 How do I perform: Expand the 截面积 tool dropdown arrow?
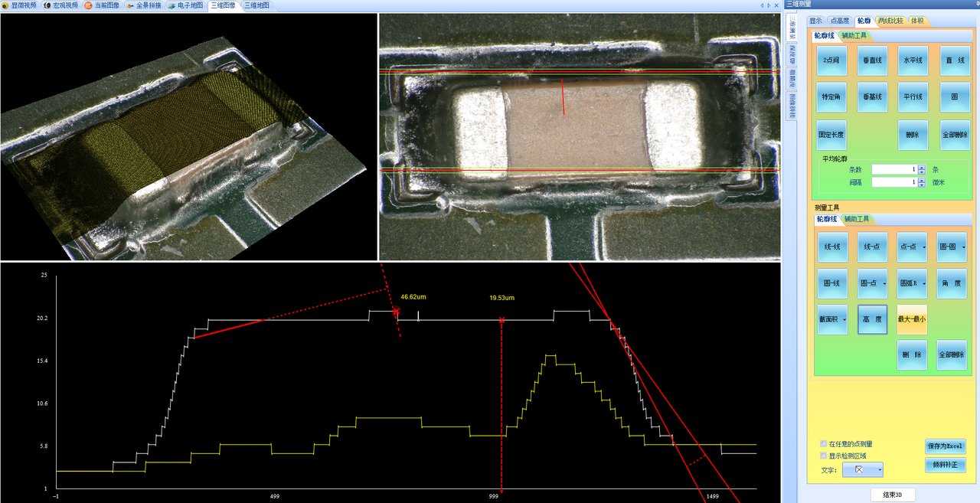(x=844, y=319)
